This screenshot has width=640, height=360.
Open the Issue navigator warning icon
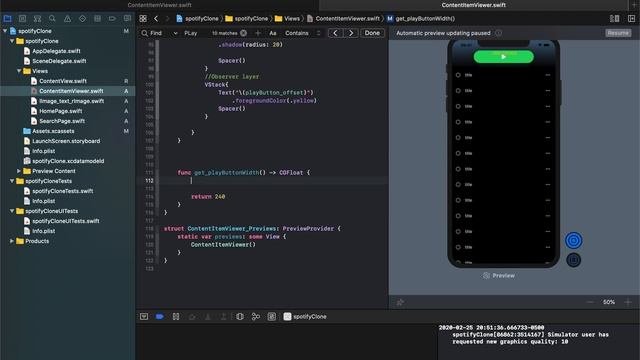pos(67,18)
